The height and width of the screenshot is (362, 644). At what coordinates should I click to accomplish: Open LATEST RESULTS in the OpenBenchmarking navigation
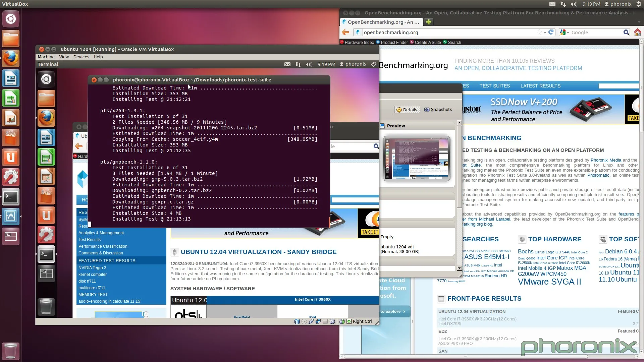point(540,86)
